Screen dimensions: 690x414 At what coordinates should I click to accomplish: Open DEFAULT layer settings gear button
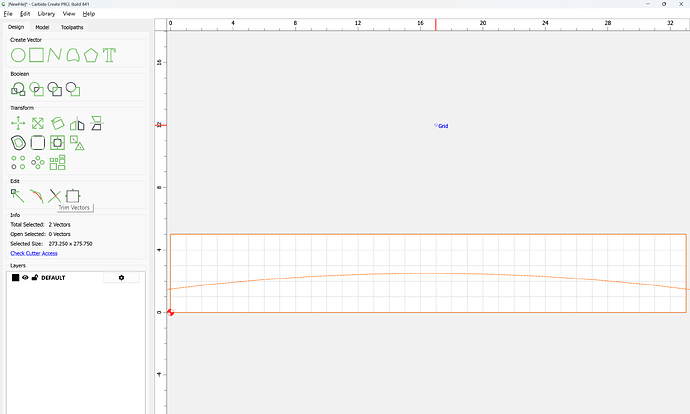(121, 278)
